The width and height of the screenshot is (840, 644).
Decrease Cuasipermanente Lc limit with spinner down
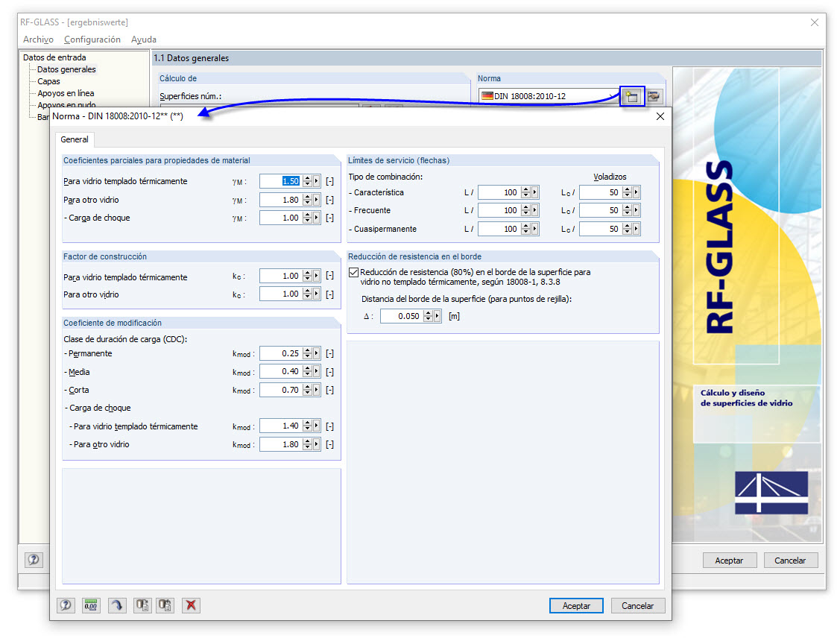point(628,232)
